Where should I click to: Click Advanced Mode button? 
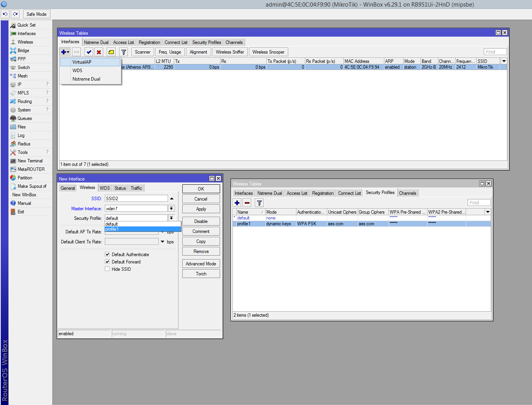coord(201,264)
